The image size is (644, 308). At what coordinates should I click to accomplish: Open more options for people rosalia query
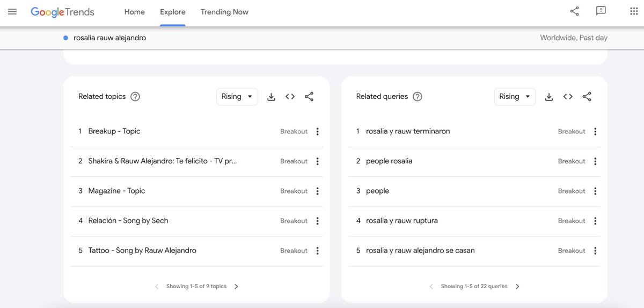pos(595,161)
